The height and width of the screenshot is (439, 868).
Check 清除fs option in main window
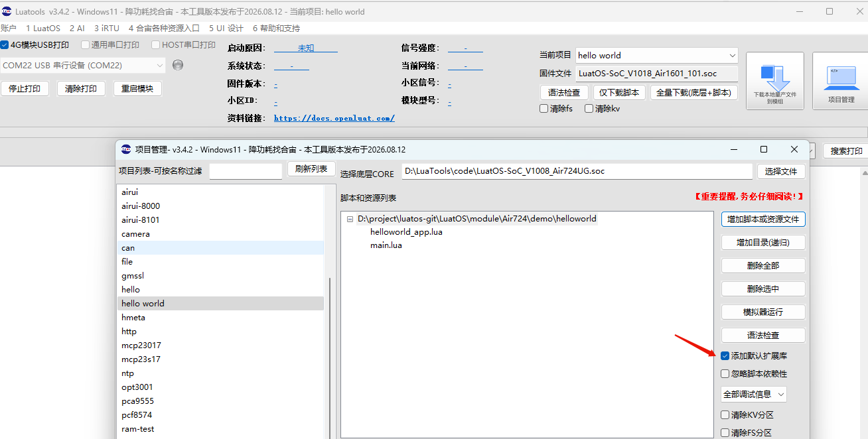[x=544, y=109]
